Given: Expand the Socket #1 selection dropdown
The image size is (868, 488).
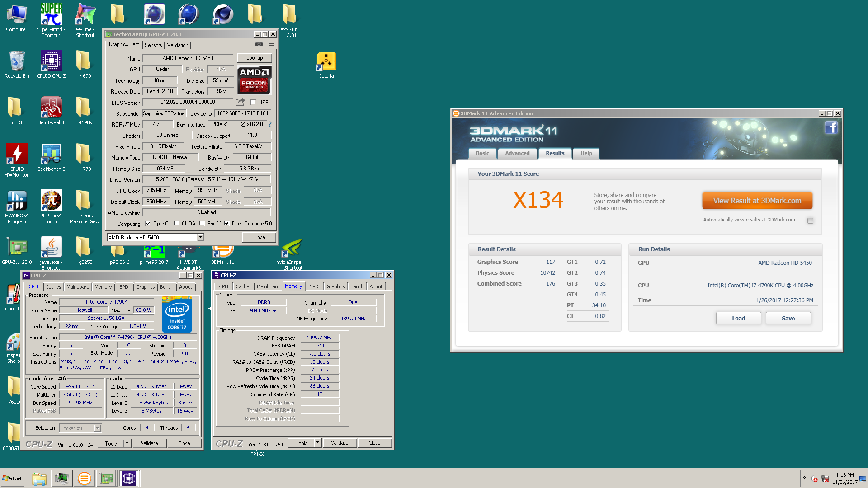Looking at the screenshot, I should click(97, 428).
